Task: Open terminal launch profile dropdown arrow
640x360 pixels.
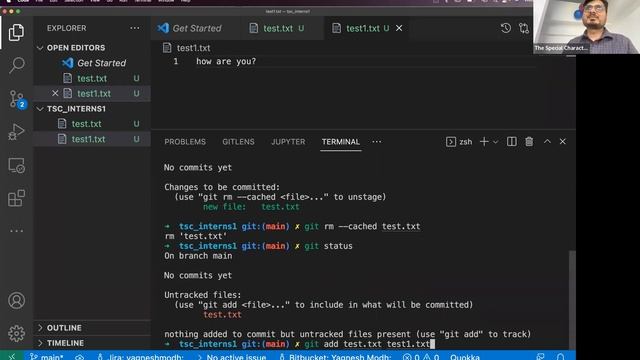Action: click(496, 142)
